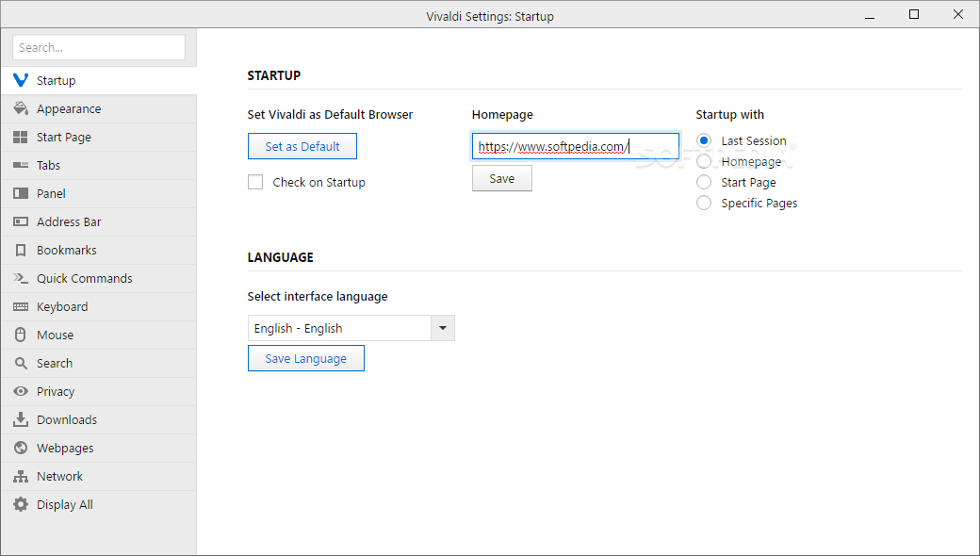Click the Quick Commands prompt icon
The width and height of the screenshot is (980, 556).
coord(21,278)
